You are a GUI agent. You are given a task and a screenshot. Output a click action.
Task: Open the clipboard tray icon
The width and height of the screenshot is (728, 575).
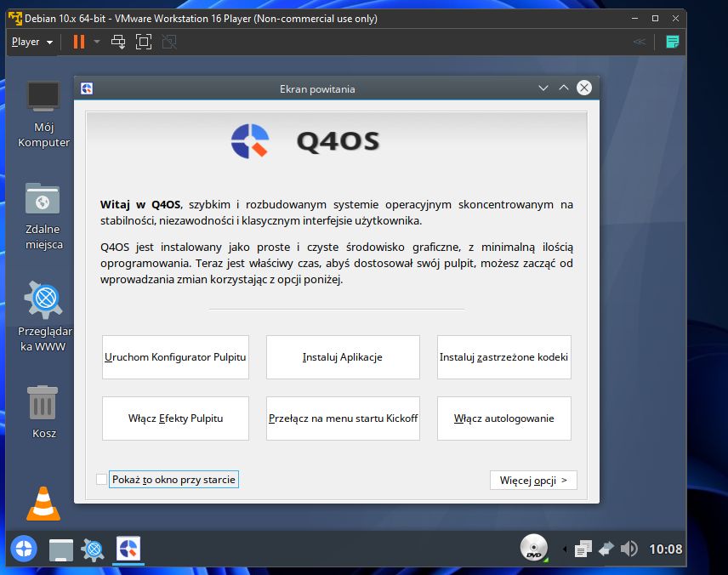coord(583,549)
